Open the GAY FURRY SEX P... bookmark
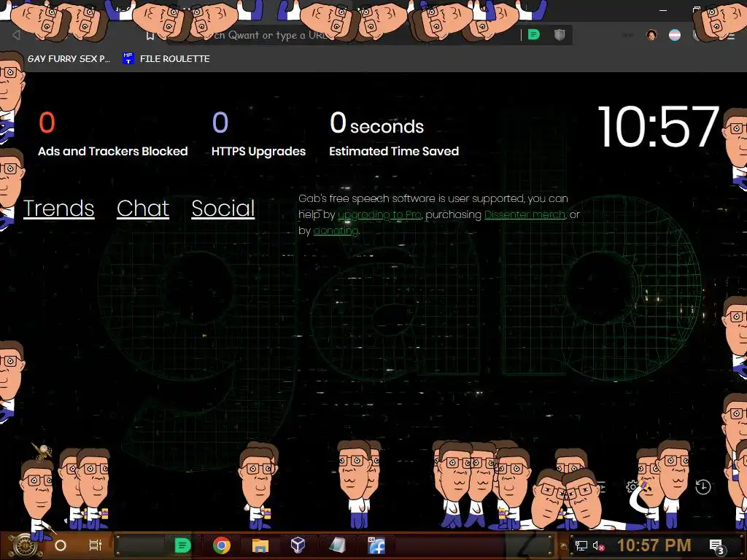This screenshot has width=747, height=560. click(69, 58)
